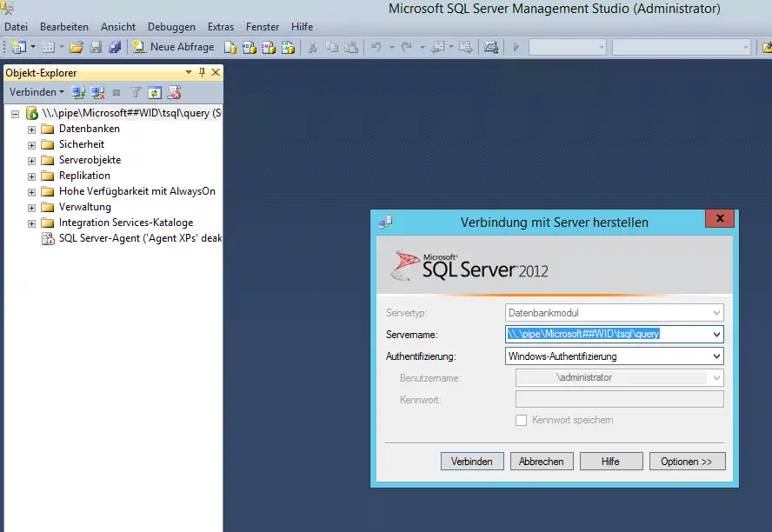
Task: Click the Paste clipboard icon
Action: click(x=351, y=47)
